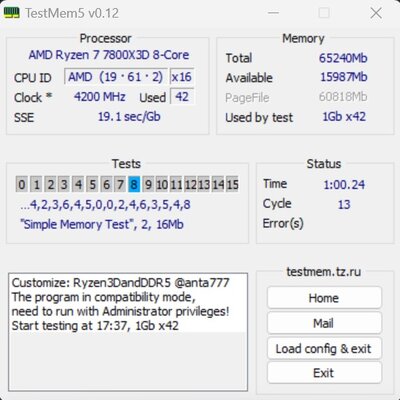Click the Start testing at 17:37 log line
Screen dimensions: 400x400
point(95,325)
